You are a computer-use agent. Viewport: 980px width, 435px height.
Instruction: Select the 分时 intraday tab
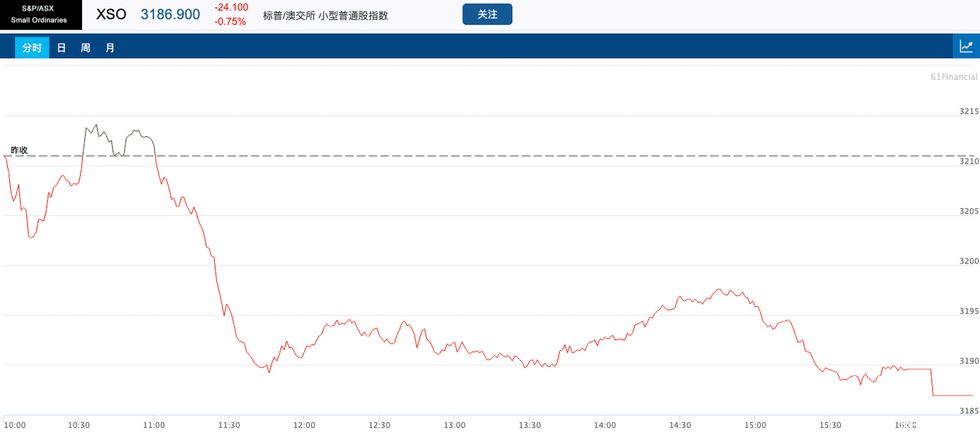coord(32,48)
